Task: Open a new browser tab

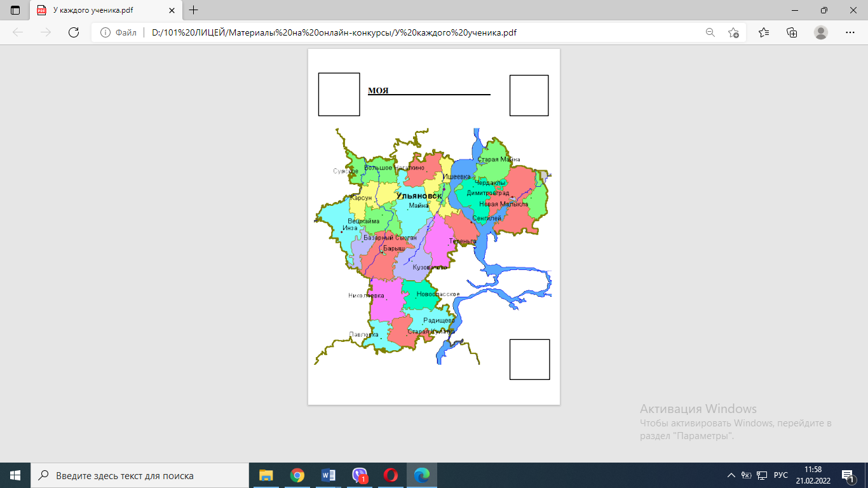Action: pos(194,10)
